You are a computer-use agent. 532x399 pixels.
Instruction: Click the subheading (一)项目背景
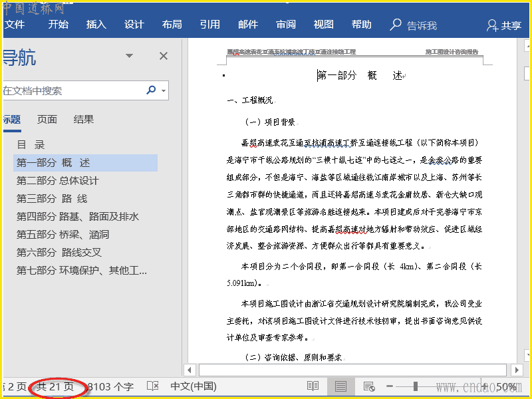point(270,122)
